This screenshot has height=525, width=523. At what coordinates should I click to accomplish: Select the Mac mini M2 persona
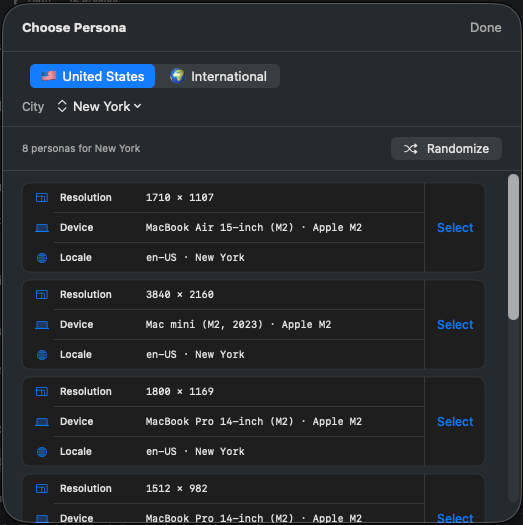click(455, 325)
